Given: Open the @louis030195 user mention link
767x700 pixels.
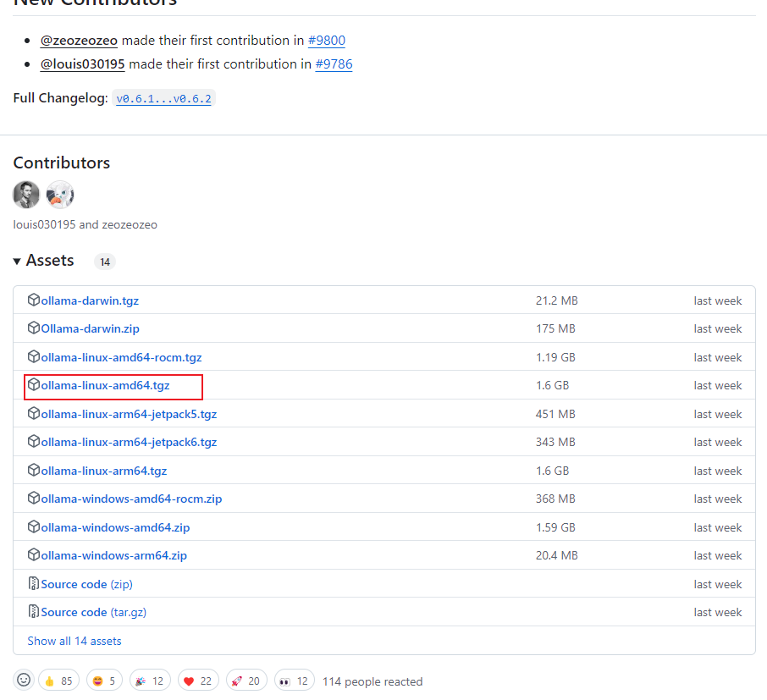Looking at the screenshot, I should point(83,64).
